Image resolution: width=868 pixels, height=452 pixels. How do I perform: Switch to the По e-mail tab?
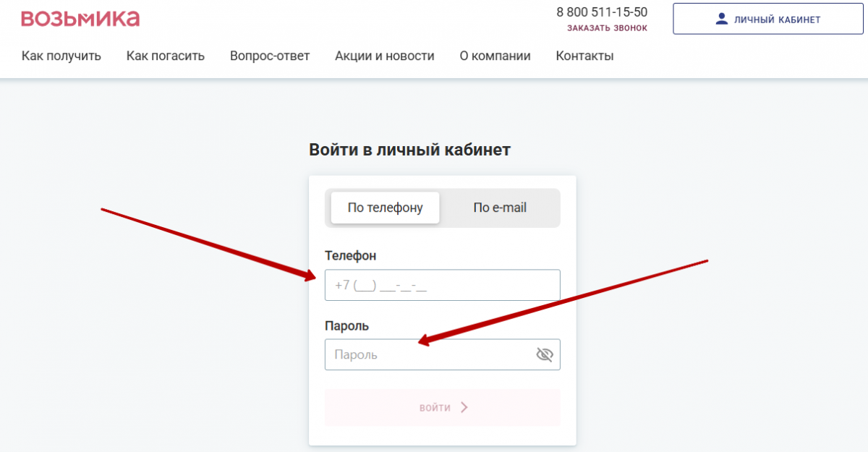[500, 208]
